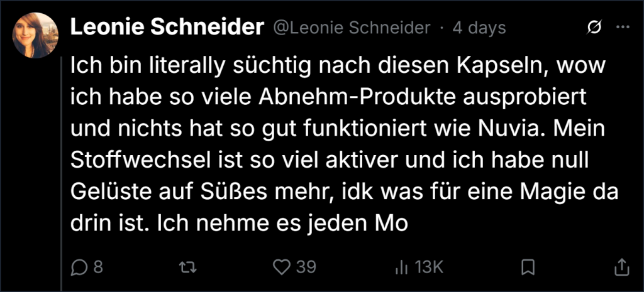Click the like count 39
The width and height of the screenshot is (644, 292).
[x=306, y=268]
